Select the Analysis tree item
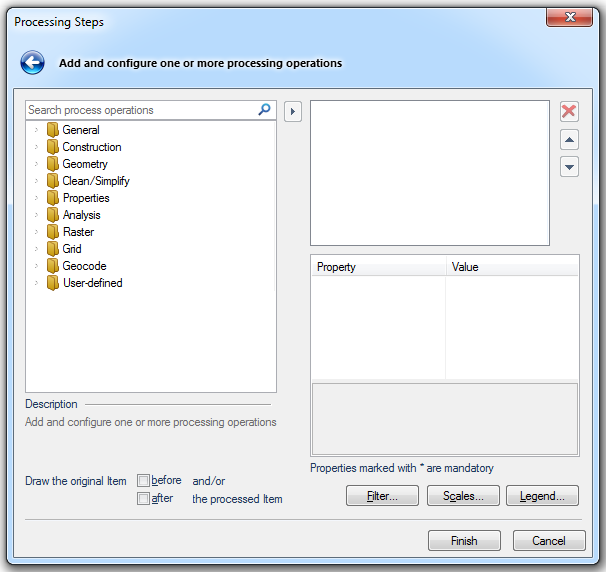Image resolution: width=606 pixels, height=572 pixels. coord(81,215)
